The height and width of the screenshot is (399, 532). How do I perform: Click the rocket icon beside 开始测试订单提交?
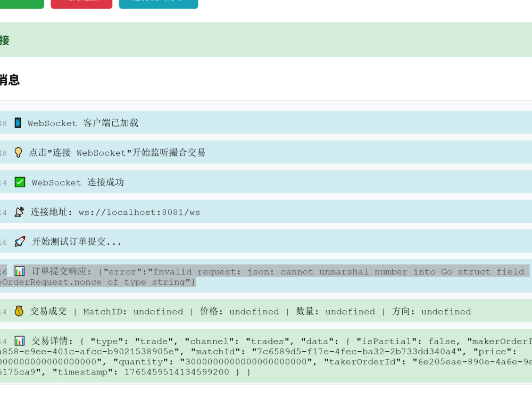pos(20,242)
